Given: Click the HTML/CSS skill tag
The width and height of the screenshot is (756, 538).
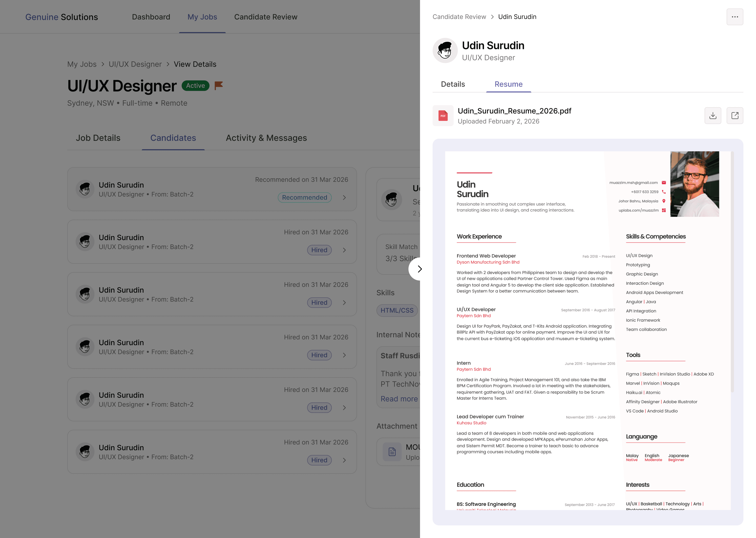Looking at the screenshot, I should 397,310.
